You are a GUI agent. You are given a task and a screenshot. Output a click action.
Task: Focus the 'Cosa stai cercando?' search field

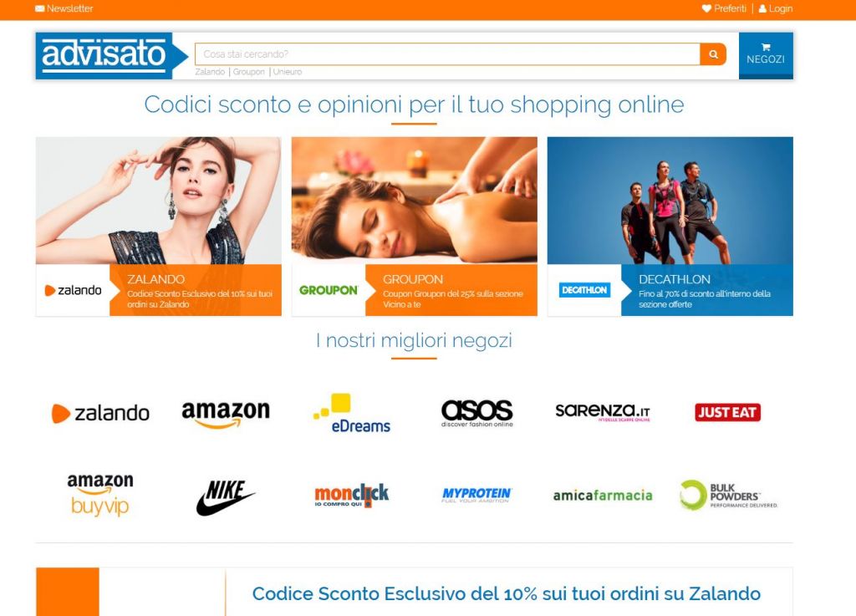click(447, 54)
